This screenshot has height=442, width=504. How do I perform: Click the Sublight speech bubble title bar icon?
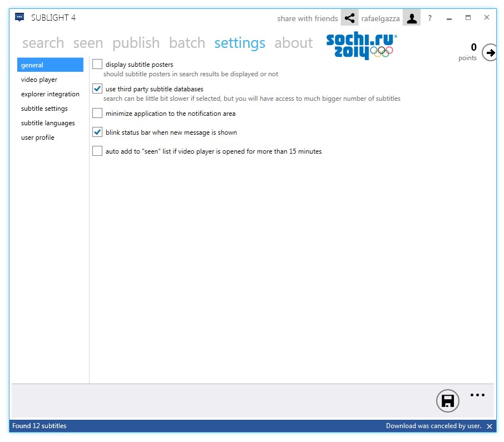18,16
